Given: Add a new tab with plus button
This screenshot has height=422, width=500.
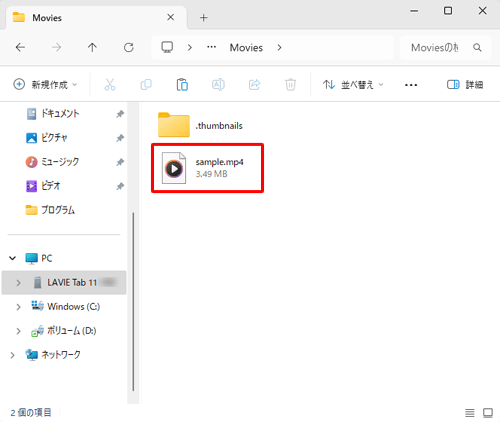Looking at the screenshot, I should tap(204, 17).
